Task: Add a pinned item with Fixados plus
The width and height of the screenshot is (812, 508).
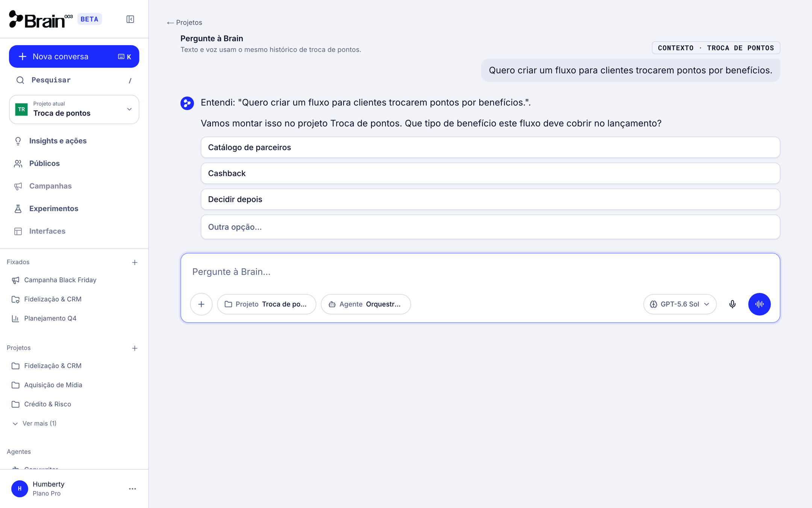Action: 135,262
